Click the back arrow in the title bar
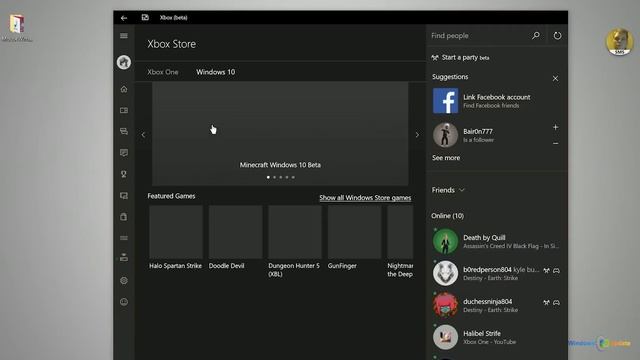Image resolution: width=640 pixels, height=360 pixels. point(124,18)
